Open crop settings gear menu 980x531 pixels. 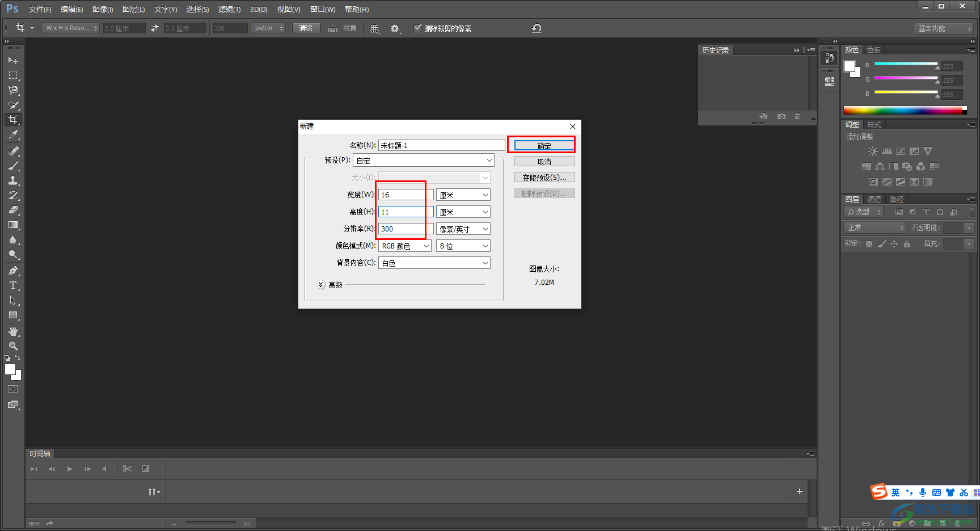(395, 28)
